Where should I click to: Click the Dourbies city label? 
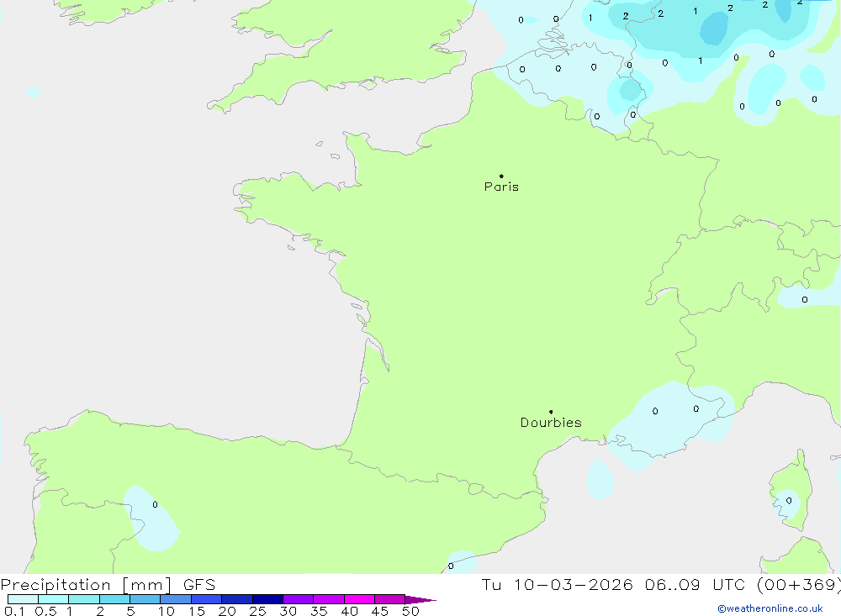[551, 423]
